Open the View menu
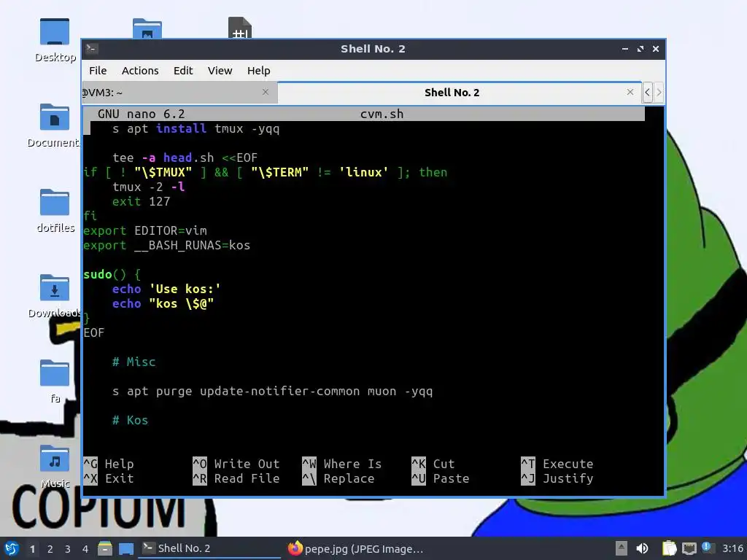747x560 pixels. pos(220,71)
